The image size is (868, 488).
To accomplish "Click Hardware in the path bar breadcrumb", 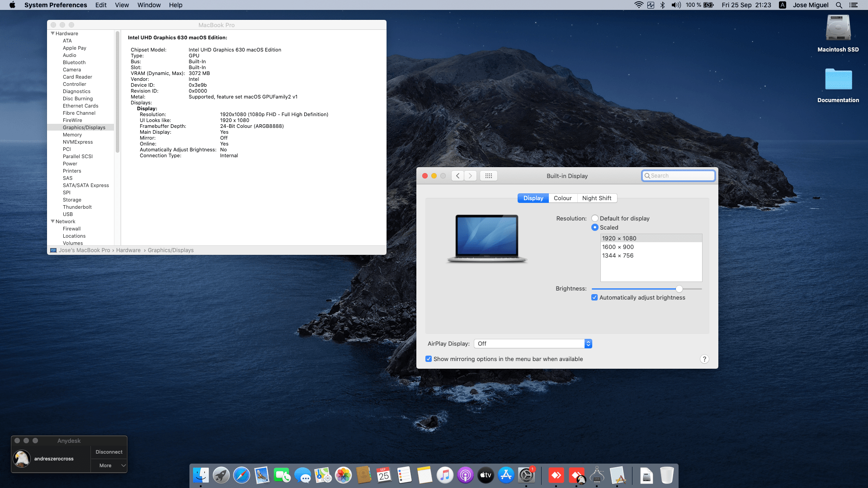I will (x=128, y=250).
